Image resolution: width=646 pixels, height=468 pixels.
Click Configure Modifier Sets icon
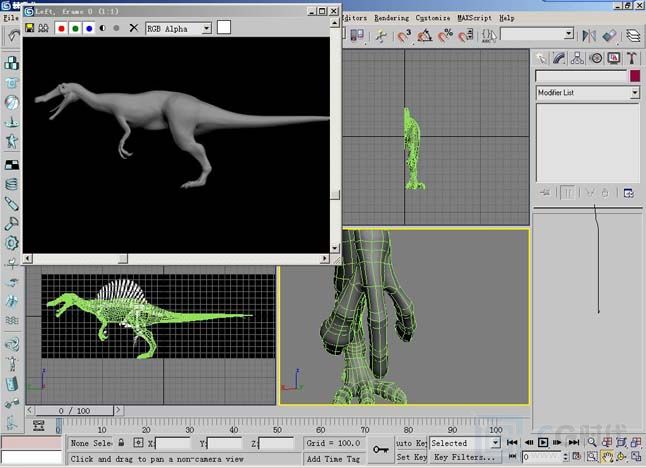pyautogui.click(x=629, y=193)
